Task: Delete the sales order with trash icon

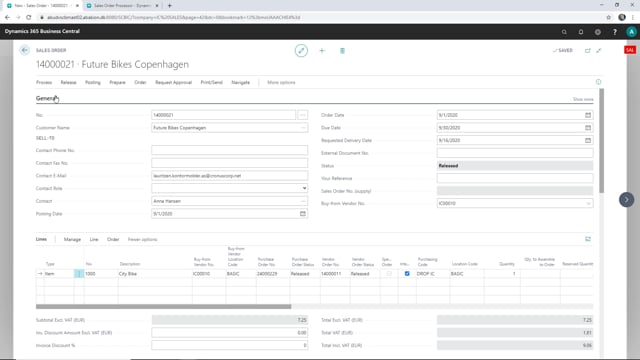Action: pos(342,51)
